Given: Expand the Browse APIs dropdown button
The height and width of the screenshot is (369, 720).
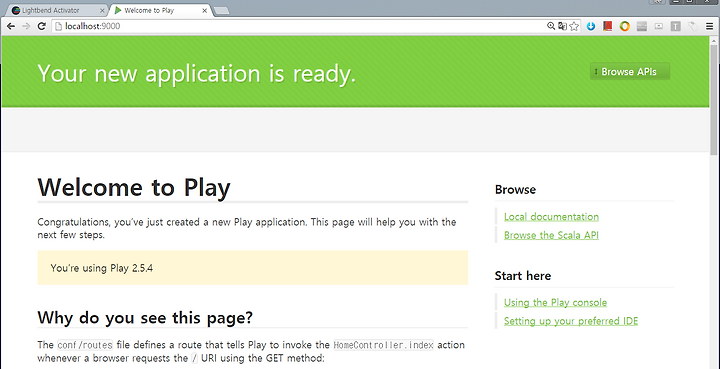Looking at the screenshot, I should pos(630,72).
